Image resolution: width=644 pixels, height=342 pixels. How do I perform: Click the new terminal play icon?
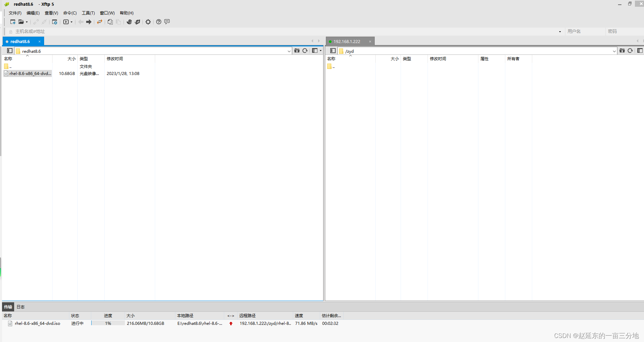(x=66, y=22)
